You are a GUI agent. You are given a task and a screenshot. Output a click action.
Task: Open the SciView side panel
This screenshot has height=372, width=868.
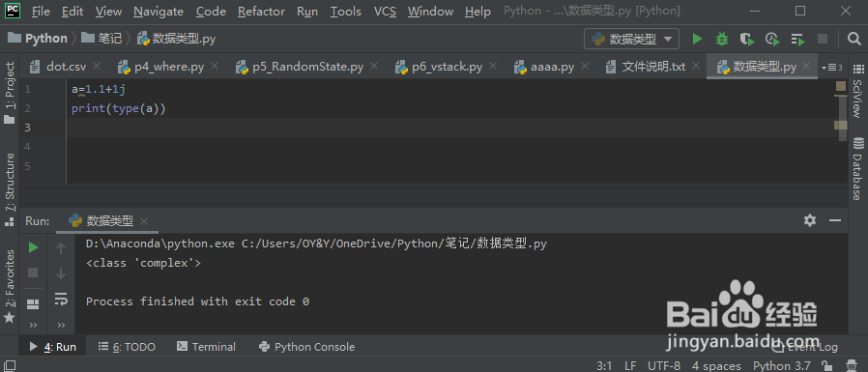857,92
